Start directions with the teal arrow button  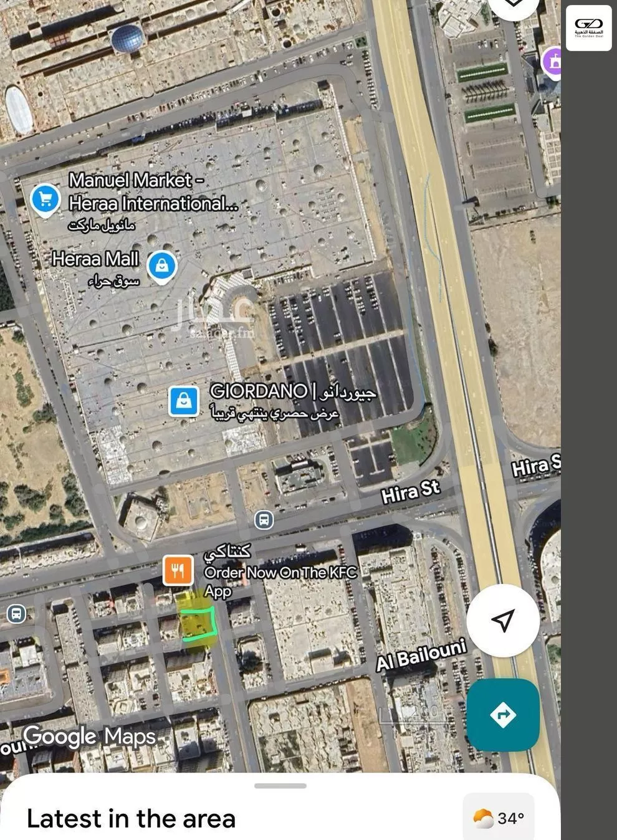coord(503,715)
